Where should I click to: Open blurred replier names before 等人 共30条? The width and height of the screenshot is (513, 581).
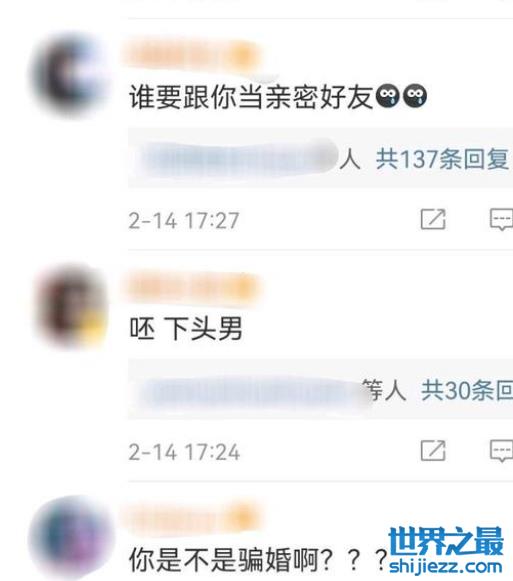pyautogui.click(x=252, y=391)
